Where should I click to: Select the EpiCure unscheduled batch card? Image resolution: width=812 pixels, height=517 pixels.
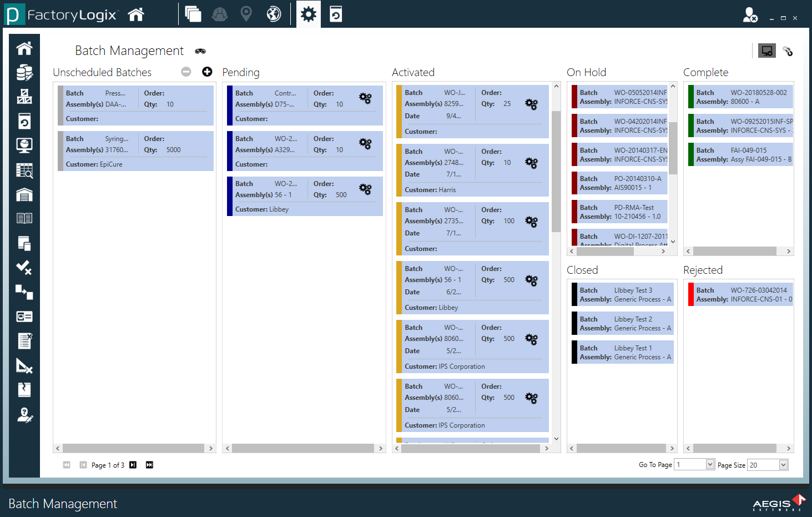pos(135,151)
